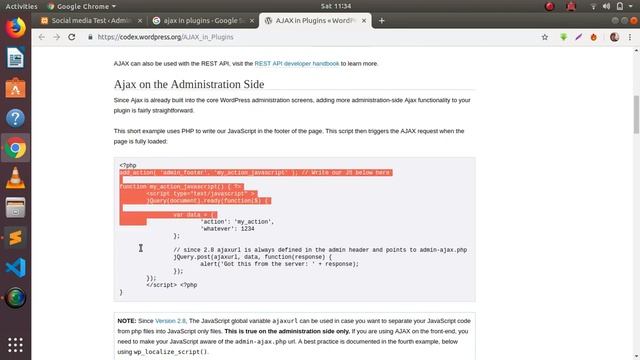Open the Google Chrome app menu dropdown
640x360 pixels.
81,6
